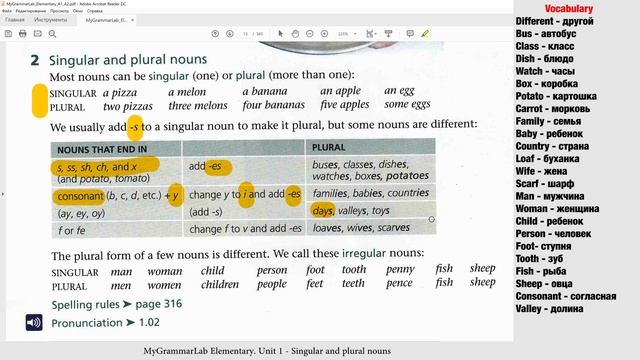Click 'Sheep - овца' vocabulary entry
This screenshot has height=360, width=640.
pyautogui.click(x=544, y=284)
